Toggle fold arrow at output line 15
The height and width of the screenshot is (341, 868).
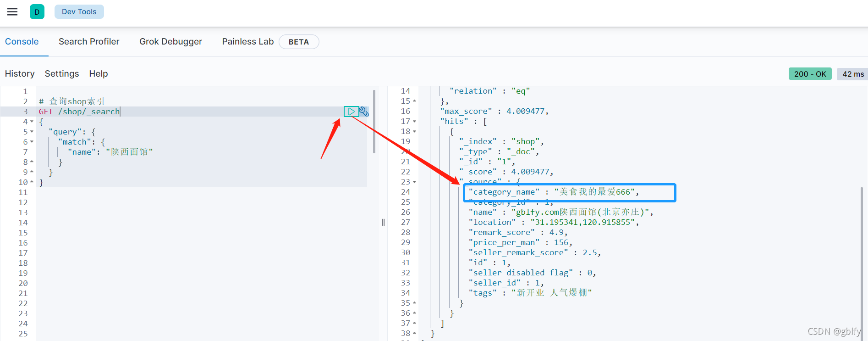(414, 101)
